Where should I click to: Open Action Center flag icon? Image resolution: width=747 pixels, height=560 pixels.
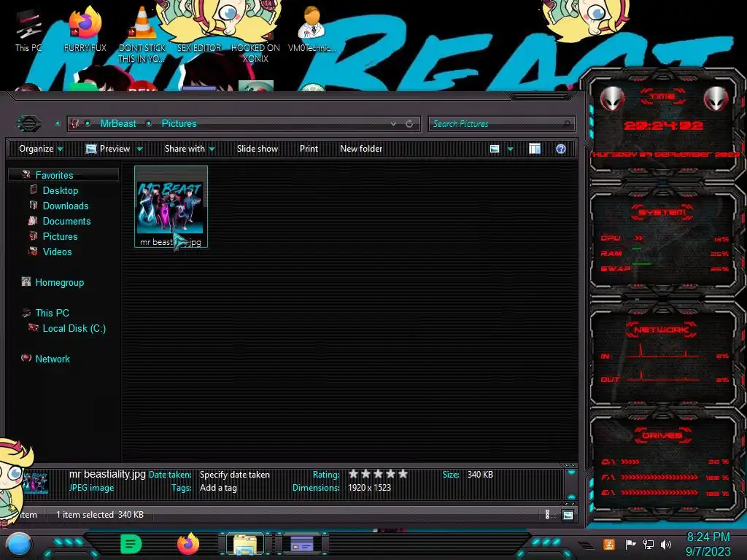click(630, 544)
